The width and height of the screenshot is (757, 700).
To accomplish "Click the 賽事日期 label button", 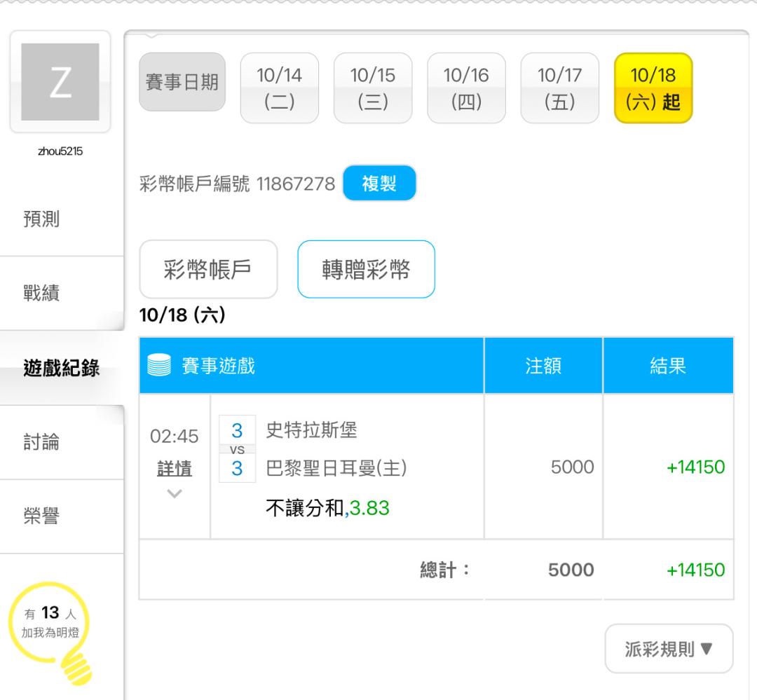I will pyautogui.click(x=182, y=82).
